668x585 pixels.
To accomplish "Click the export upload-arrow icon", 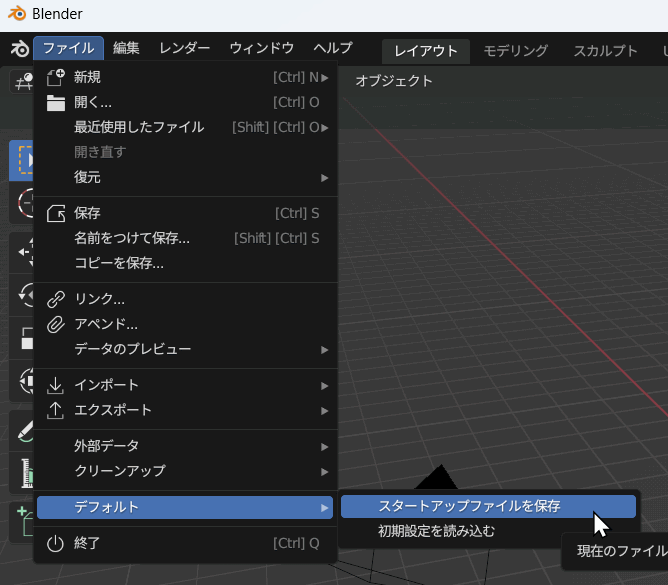I will (x=55, y=410).
